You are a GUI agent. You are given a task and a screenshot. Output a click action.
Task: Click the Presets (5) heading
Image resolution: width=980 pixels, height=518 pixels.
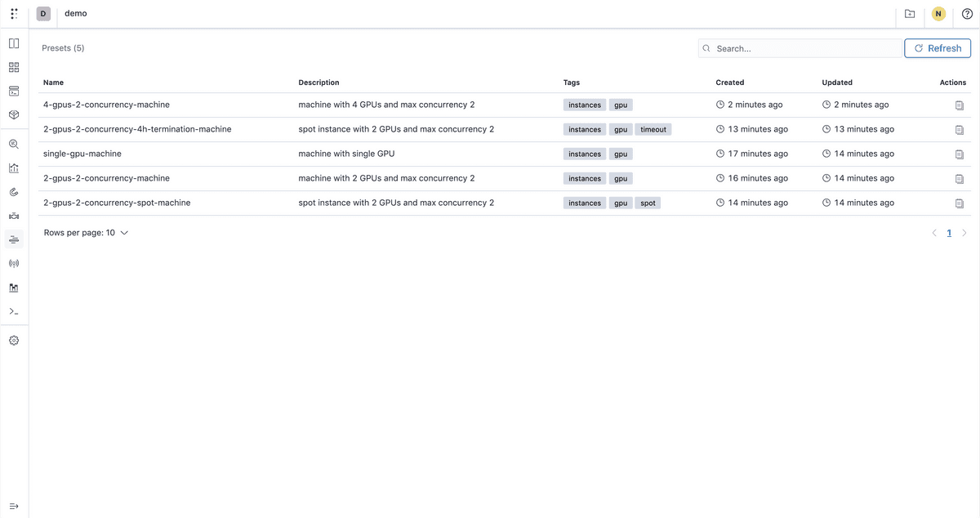(63, 48)
